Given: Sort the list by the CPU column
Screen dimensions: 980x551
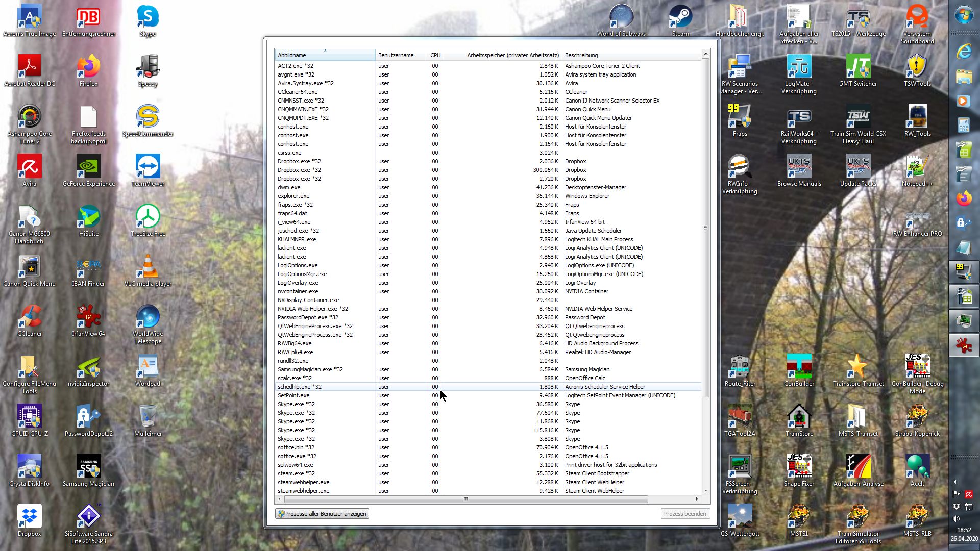Looking at the screenshot, I should tap(435, 55).
